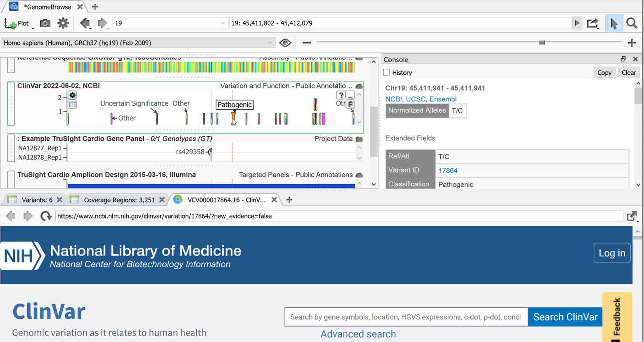Open GenomeBrowse settings via the gear icon
This screenshot has height=342, width=644.
63,23
